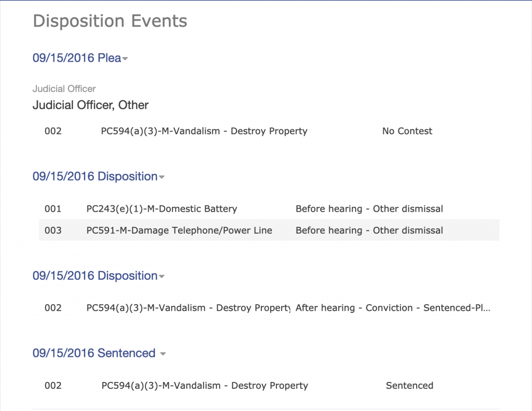The width and height of the screenshot is (532, 411).
Task: Click the Judicial Officer, Other name
Action: [x=90, y=105]
